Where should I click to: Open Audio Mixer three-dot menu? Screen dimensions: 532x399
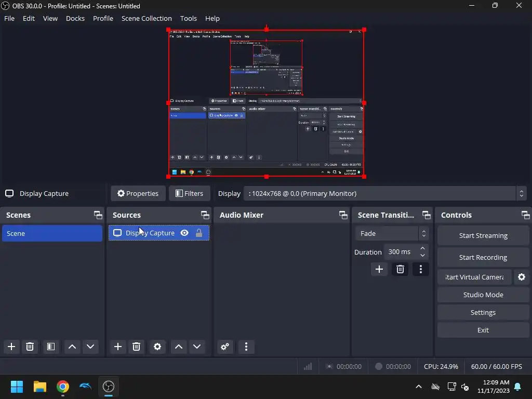pyautogui.click(x=246, y=347)
